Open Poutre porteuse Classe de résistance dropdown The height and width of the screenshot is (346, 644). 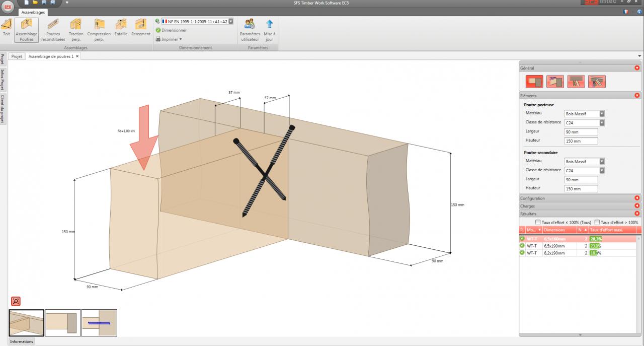[602, 122]
